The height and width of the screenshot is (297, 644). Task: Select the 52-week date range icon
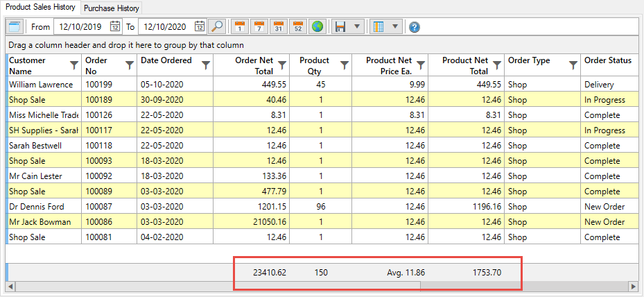click(297, 27)
